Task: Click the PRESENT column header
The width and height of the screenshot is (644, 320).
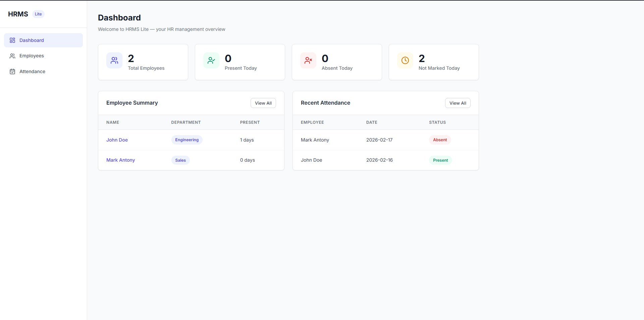Action: 250,122
